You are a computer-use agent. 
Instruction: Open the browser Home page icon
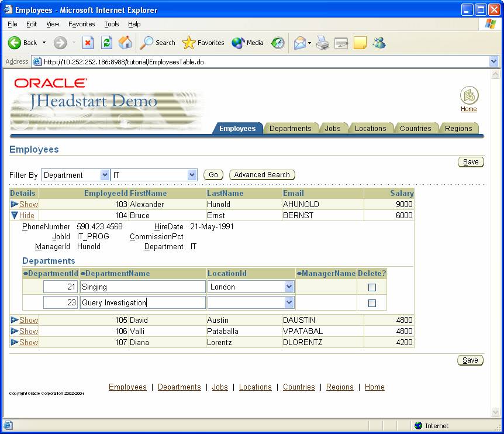click(125, 43)
